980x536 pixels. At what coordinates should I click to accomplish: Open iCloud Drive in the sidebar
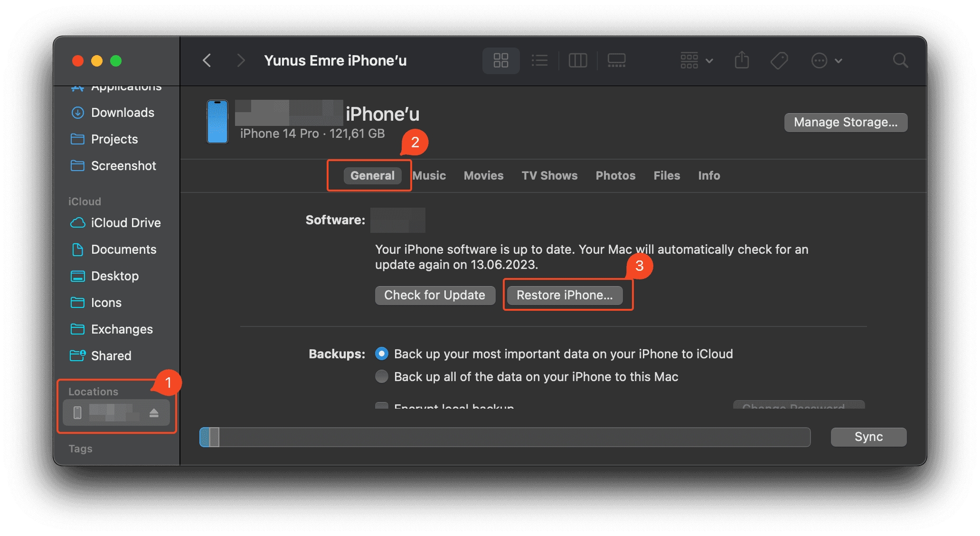point(125,223)
